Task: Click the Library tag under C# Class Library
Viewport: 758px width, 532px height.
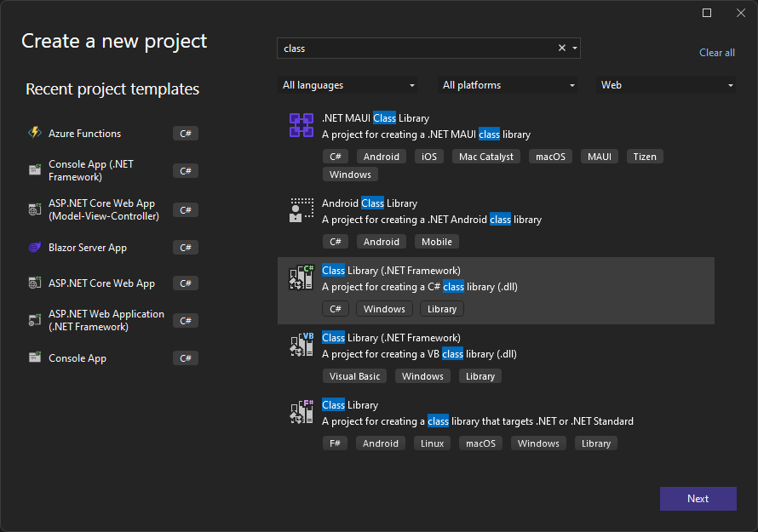Action: click(x=442, y=309)
